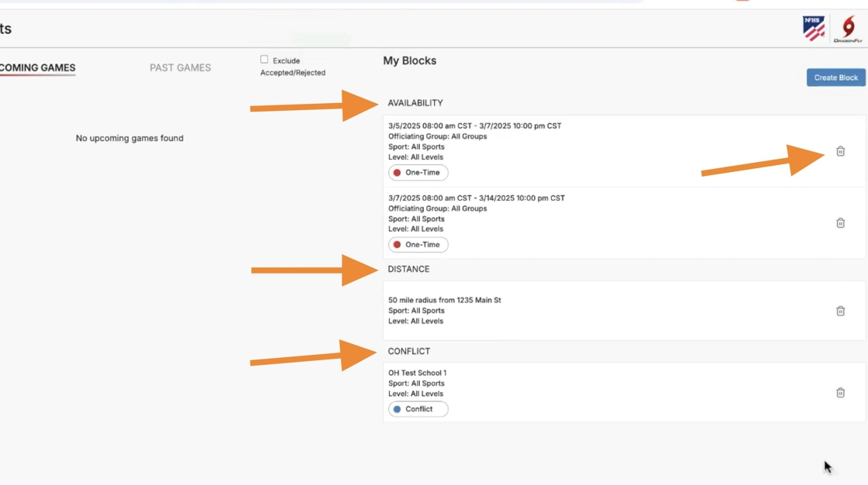Delete the OH Test School 1 conflict
This screenshot has height=485, width=868.
pos(840,393)
